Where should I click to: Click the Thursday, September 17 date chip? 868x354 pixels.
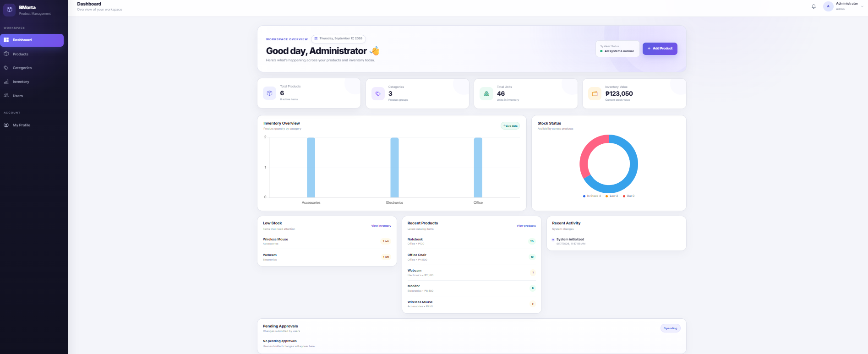tap(338, 38)
